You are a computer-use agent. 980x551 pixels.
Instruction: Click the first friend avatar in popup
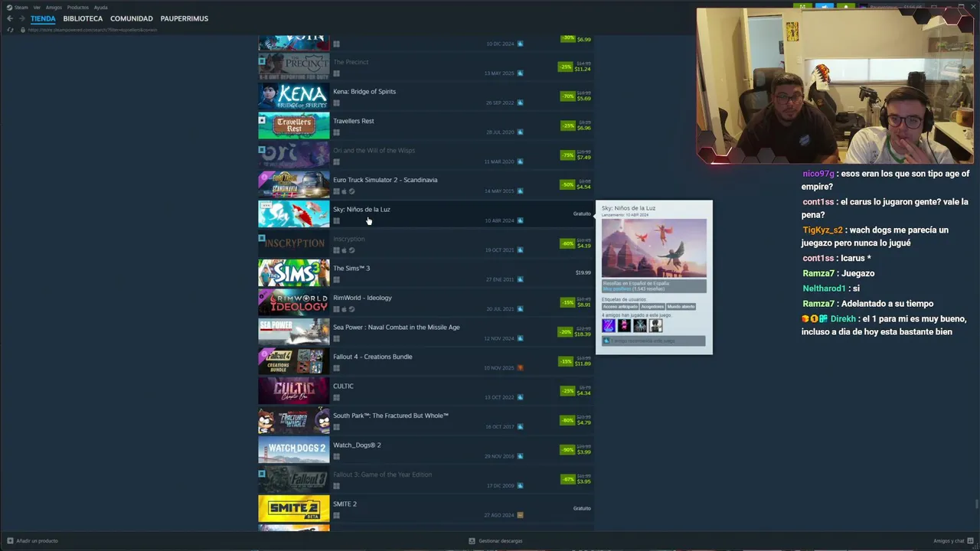609,325
